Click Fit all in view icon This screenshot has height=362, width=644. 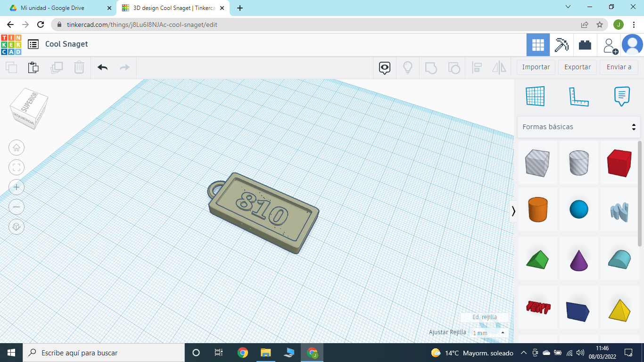click(17, 167)
